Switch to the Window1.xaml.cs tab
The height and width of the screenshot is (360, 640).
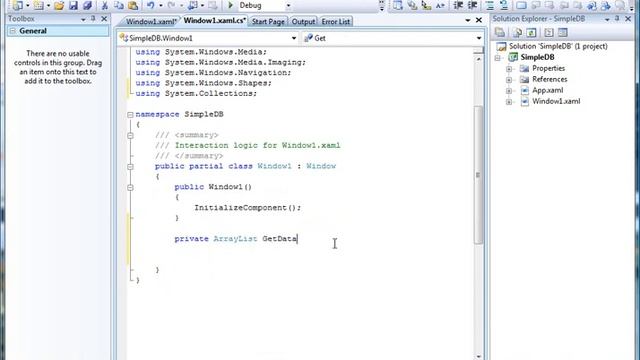(215, 20)
